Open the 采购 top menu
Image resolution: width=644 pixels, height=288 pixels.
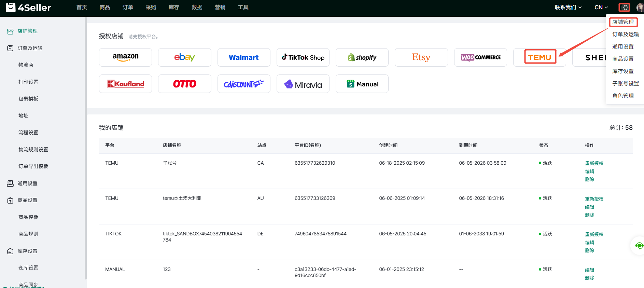click(x=151, y=7)
